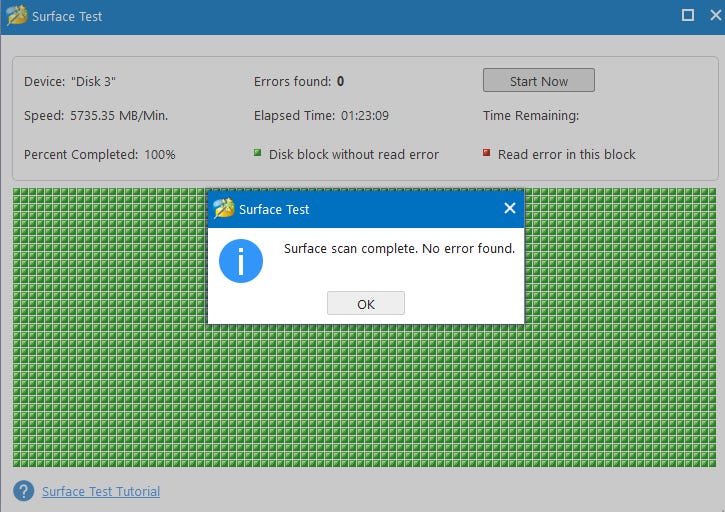Click the red read-error legend square

(486, 153)
